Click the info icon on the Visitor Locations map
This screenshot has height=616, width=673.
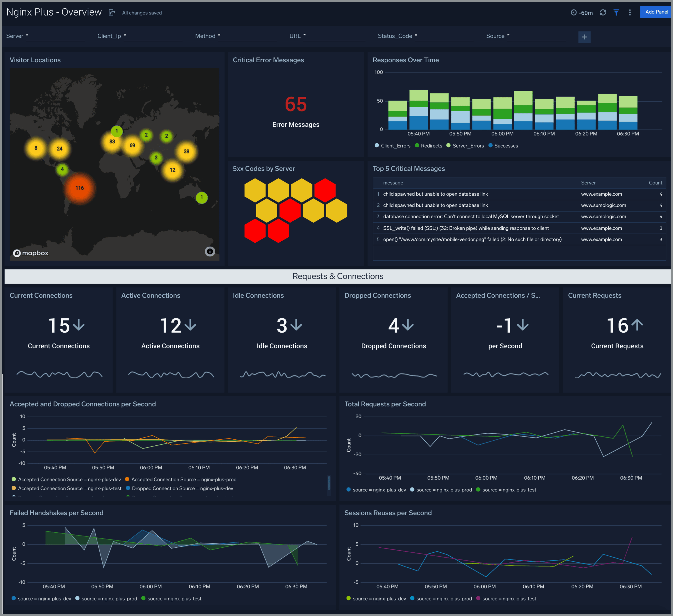(x=210, y=251)
